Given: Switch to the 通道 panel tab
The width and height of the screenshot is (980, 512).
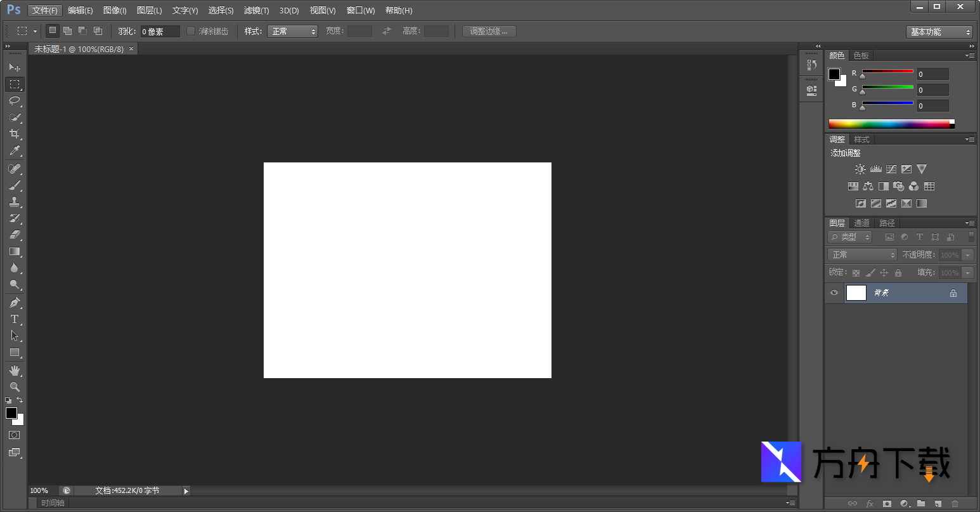Looking at the screenshot, I should click(861, 223).
